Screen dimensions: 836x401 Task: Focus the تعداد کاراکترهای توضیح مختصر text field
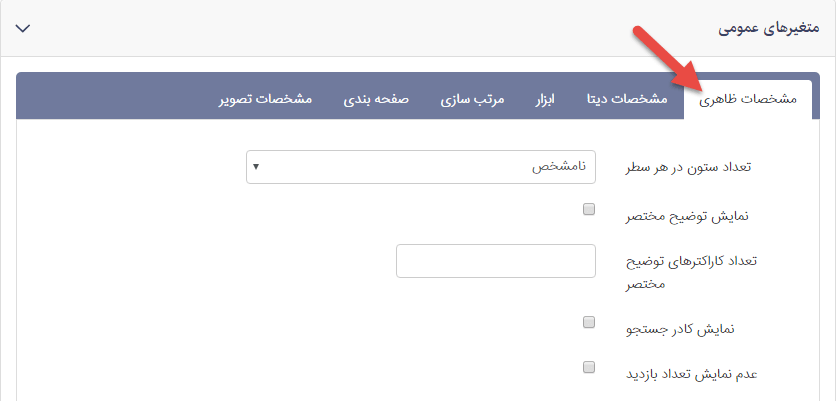coord(496,261)
